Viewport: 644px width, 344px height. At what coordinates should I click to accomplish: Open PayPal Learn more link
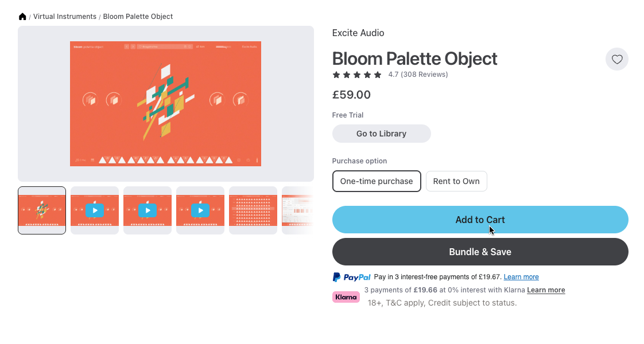pyautogui.click(x=521, y=277)
